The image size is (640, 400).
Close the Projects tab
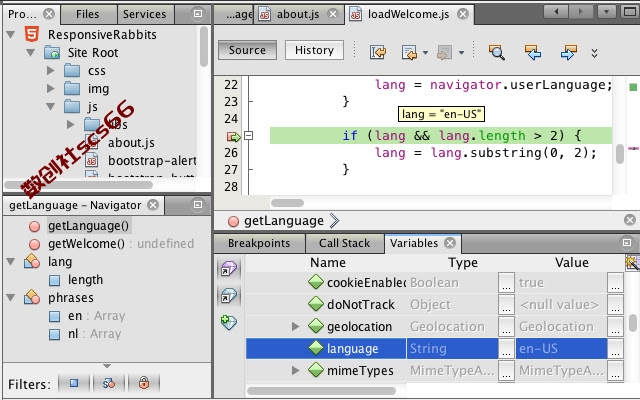(x=49, y=14)
